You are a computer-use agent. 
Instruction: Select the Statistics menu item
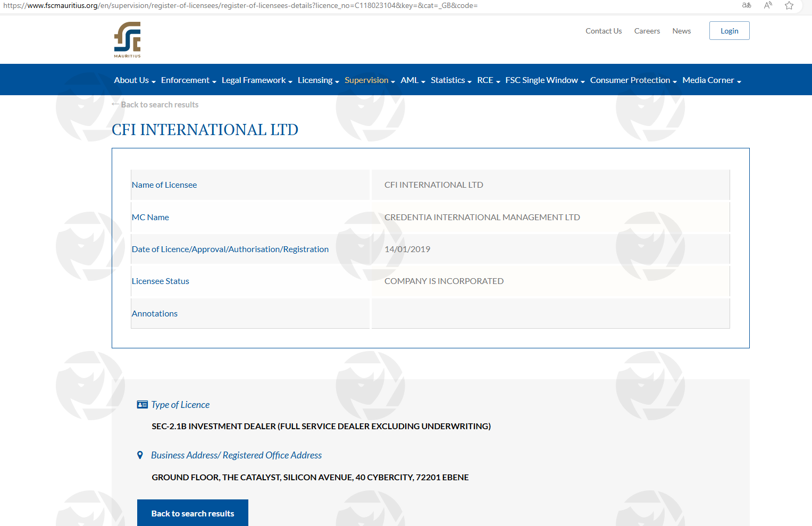[x=450, y=80]
